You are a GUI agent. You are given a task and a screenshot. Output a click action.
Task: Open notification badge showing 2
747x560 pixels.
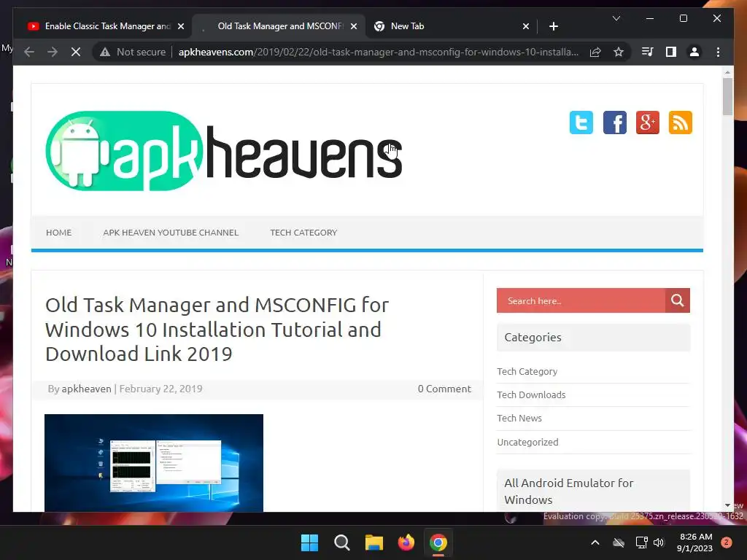click(727, 542)
